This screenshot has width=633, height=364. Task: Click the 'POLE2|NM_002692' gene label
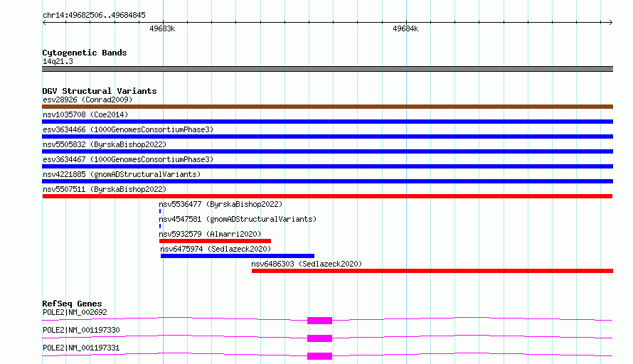coord(75,312)
